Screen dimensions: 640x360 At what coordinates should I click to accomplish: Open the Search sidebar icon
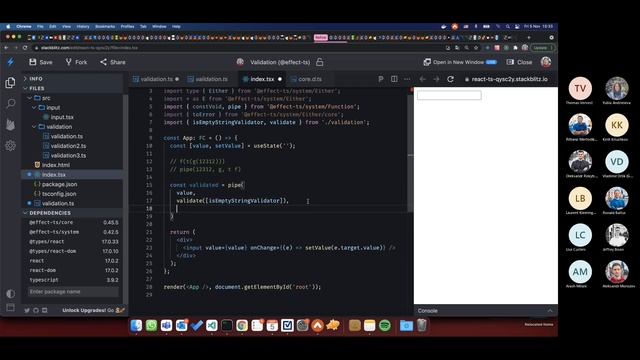point(11,103)
